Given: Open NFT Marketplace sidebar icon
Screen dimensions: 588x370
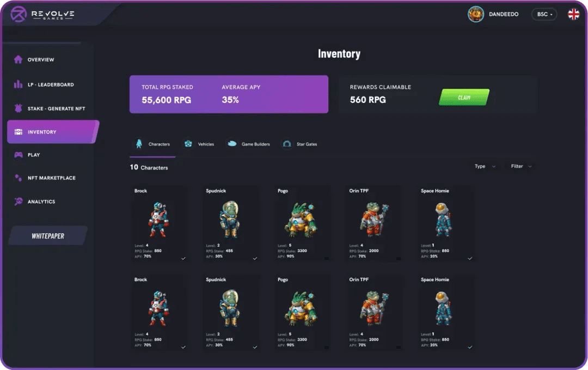Looking at the screenshot, I should click(x=18, y=178).
